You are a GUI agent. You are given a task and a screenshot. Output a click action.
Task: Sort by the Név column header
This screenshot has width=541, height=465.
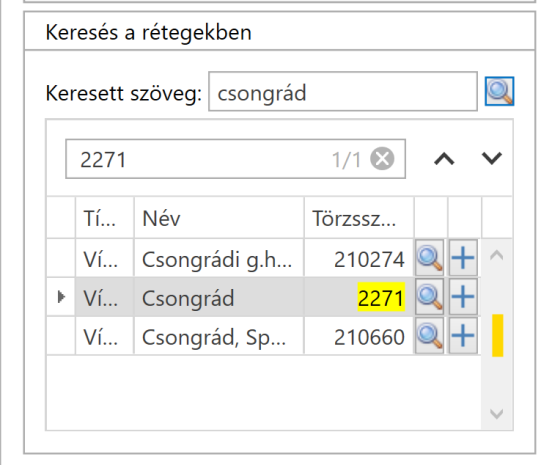pyautogui.click(x=219, y=218)
